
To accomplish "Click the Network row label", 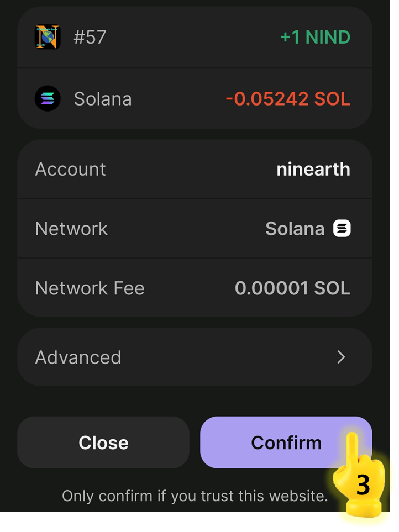I will click(x=71, y=229).
